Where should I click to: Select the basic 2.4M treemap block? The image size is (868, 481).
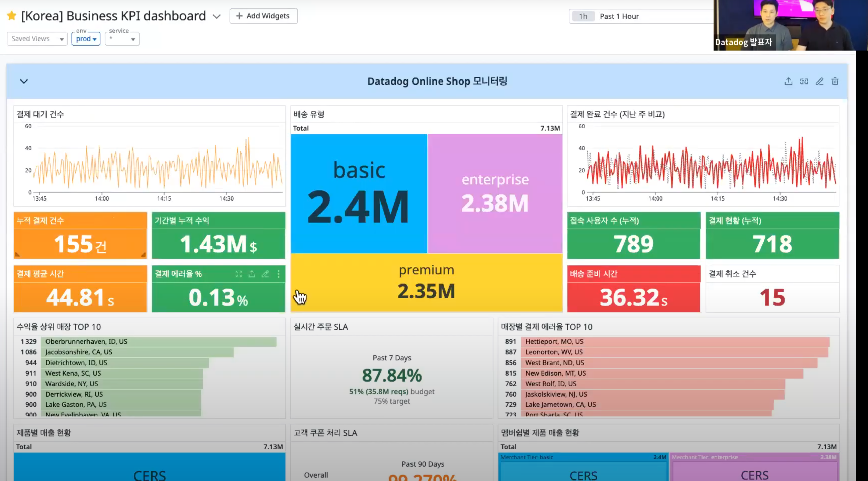click(x=359, y=193)
